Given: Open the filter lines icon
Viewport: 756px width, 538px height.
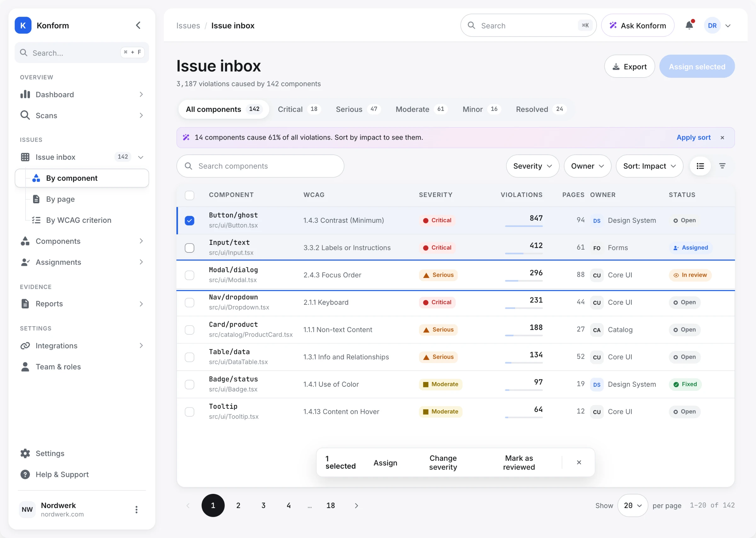Looking at the screenshot, I should pyautogui.click(x=722, y=166).
